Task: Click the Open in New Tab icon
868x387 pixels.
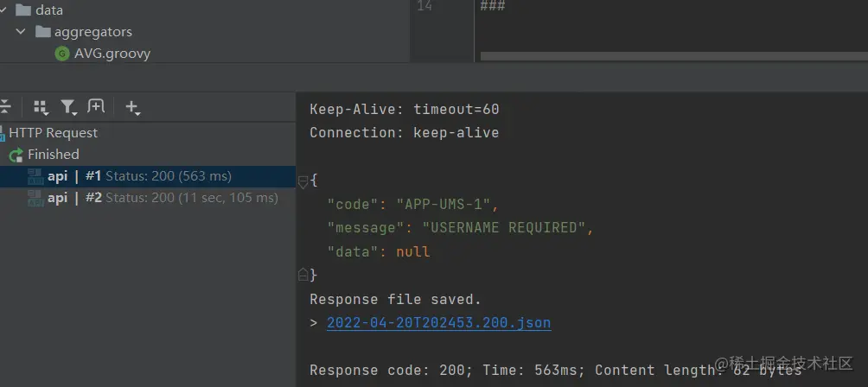Action: (x=96, y=106)
